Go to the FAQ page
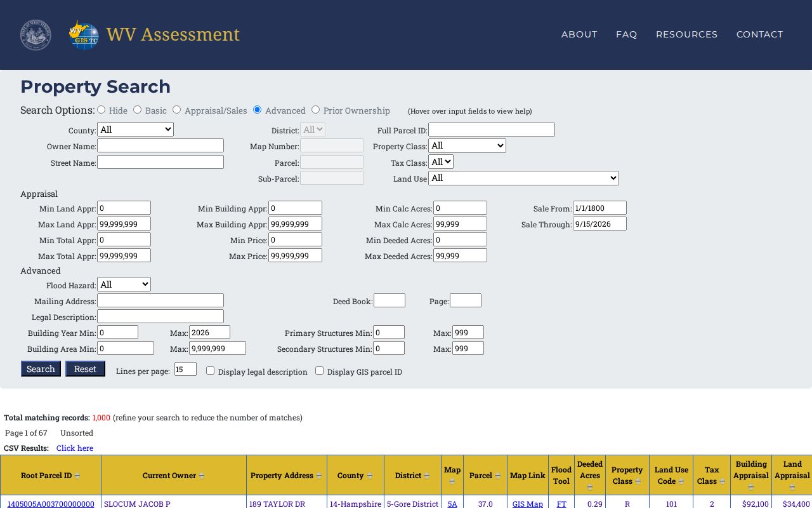This screenshot has width=812, height=508. coord(627,34)
